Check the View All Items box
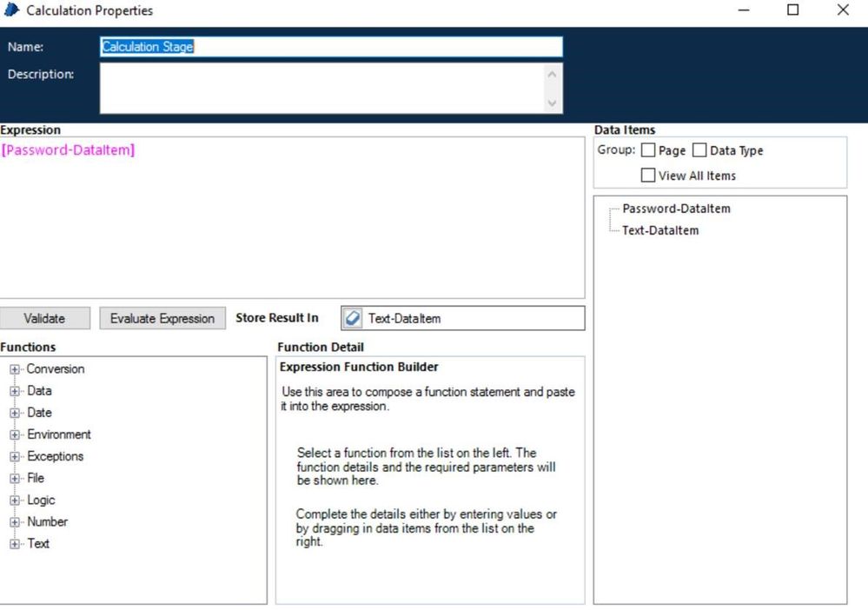The height and width of the screenshot is (610, 868). tap(647, 175)
